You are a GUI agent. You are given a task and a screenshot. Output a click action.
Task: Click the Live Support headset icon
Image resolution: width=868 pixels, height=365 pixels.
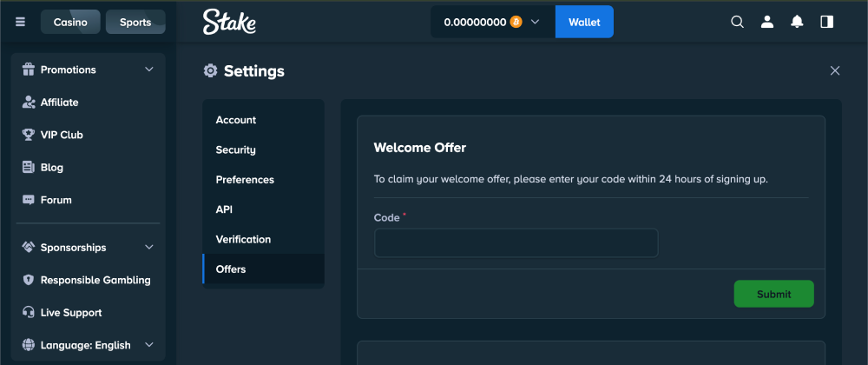tap(29, 312)
